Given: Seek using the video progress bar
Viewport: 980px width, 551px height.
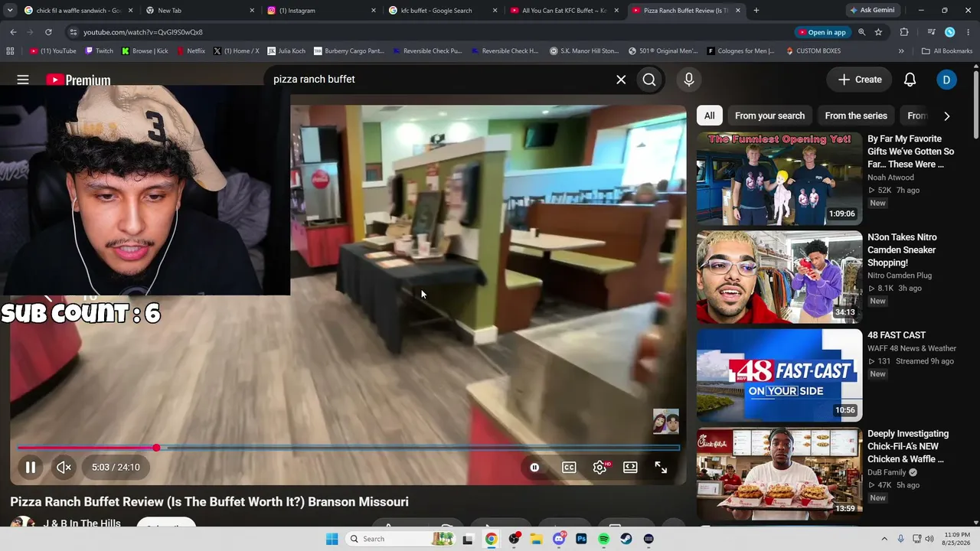Looking at the screenshot, I should [348, 448].
